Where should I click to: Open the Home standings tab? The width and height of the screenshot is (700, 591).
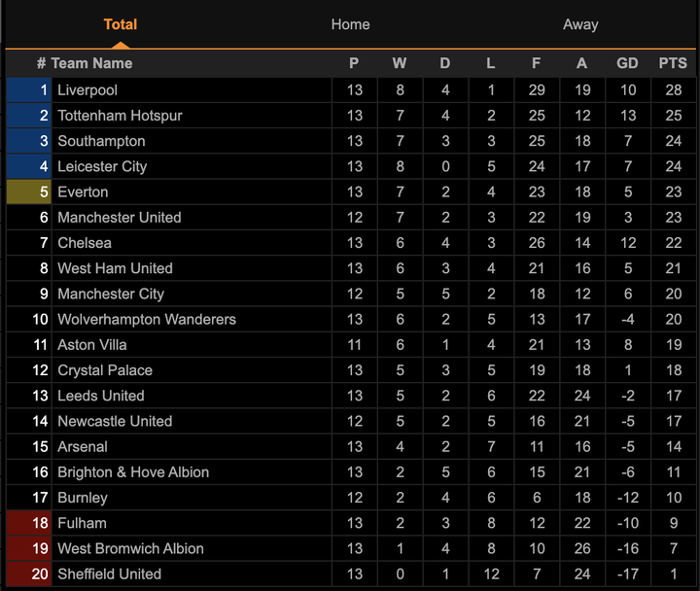pyautogui.click(x=350, y=24)
